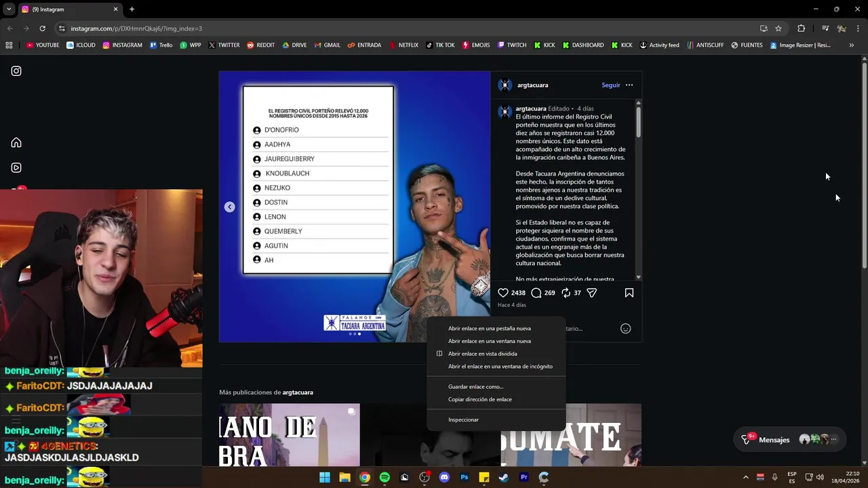Open the ESP language input selector
The height and width of the screenshot is (488, 868).
coord(792,477)
